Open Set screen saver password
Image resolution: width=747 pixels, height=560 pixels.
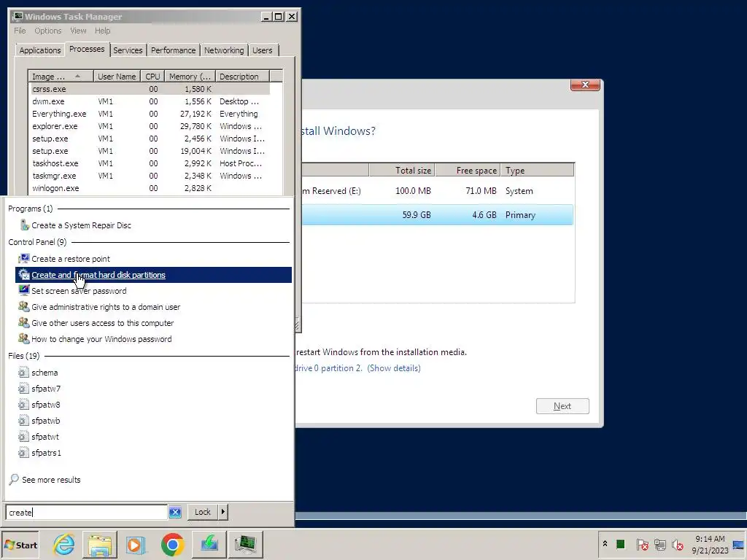[79, 291]
